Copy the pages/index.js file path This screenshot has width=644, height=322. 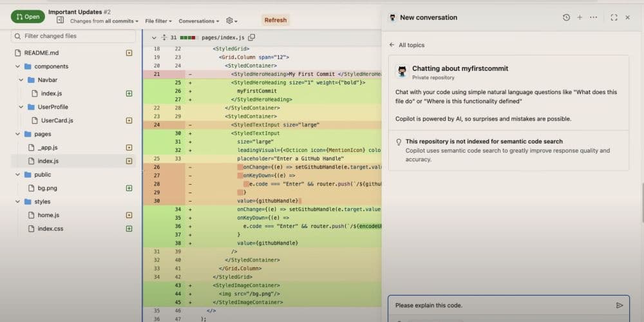tap(252, 37)
